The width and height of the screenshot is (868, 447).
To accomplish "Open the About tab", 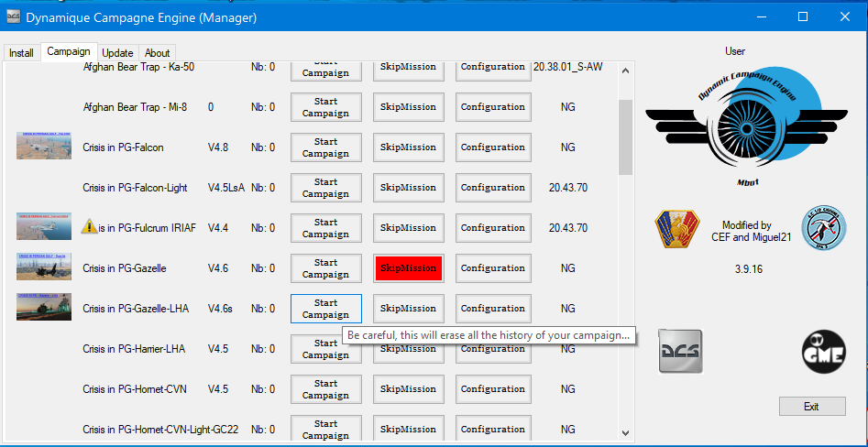I will (x=158, y=53).
